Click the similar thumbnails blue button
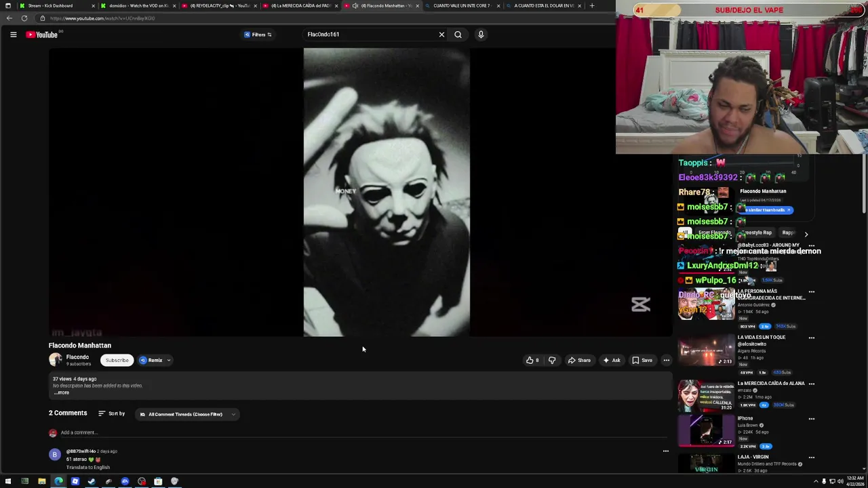This screenshot has height=488, width=868. coord(766,210)
